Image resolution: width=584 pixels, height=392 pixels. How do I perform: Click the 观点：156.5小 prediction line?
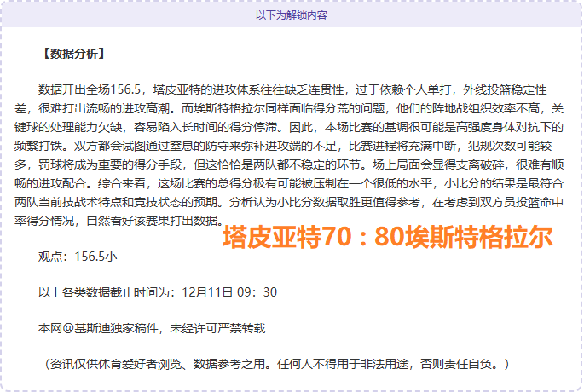[78, 255]
